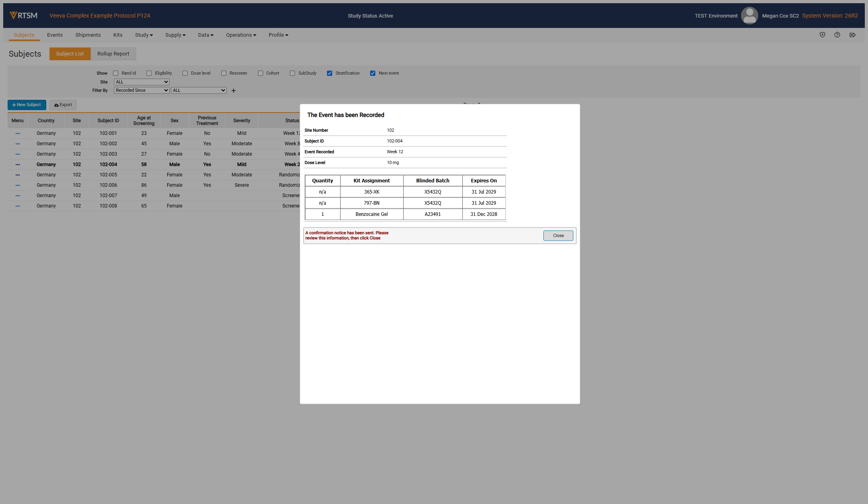The height and width of the screenshot is (504, 868).
Task: Open the shield icon in top-right toolbar
Action: pos(822,35)
